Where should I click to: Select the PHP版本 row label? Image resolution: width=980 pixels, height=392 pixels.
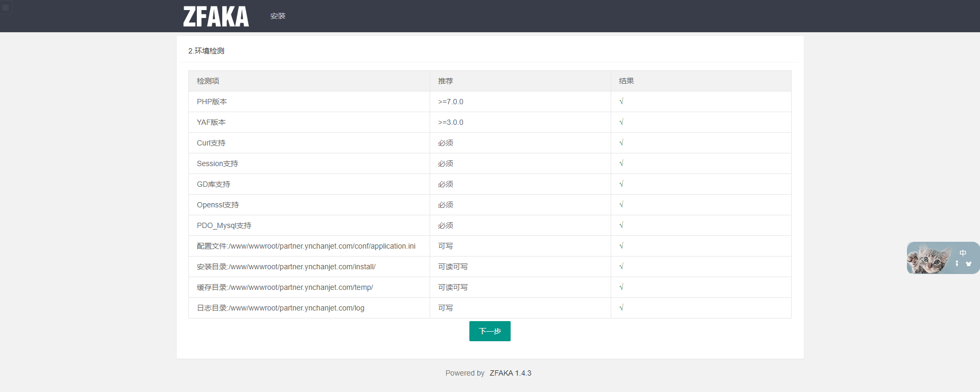click(212, 102)
